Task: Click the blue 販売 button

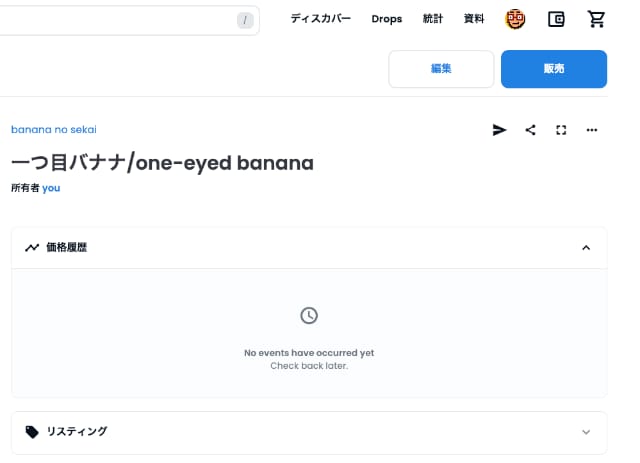Action: pyautogui.click(x=554, y=69)
